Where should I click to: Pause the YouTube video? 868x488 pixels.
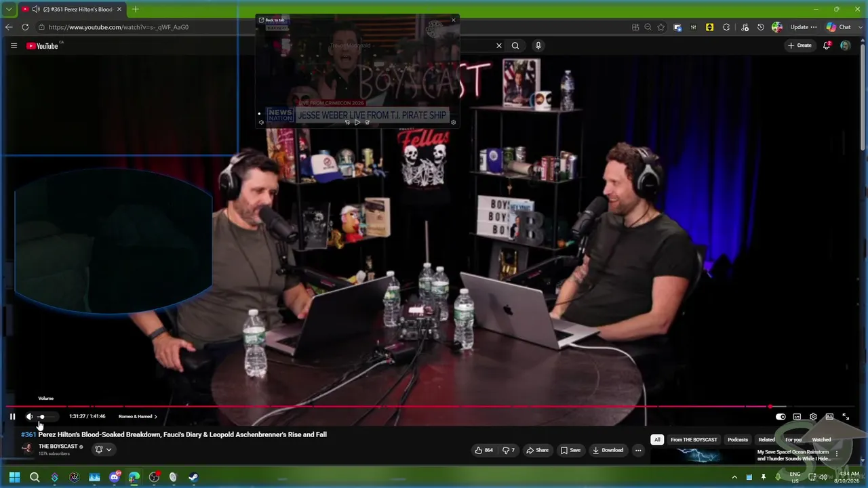tap(12, 417)
